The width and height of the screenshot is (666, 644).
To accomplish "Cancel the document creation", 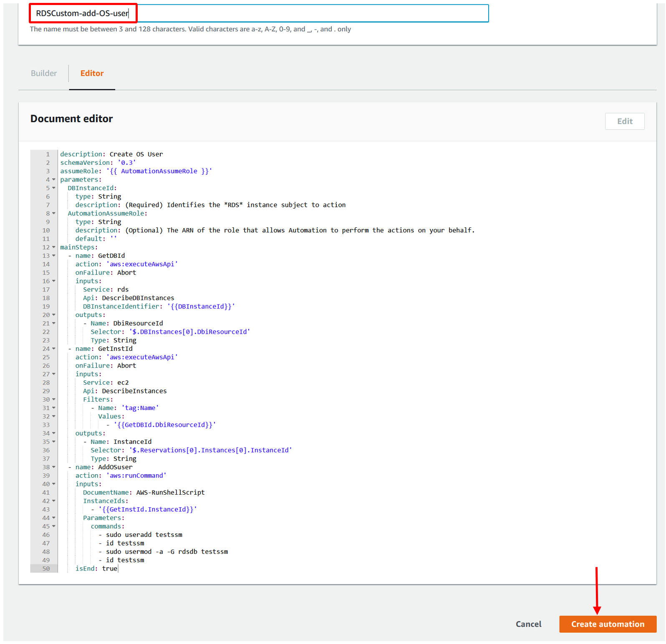I will (x=528, y=624).
